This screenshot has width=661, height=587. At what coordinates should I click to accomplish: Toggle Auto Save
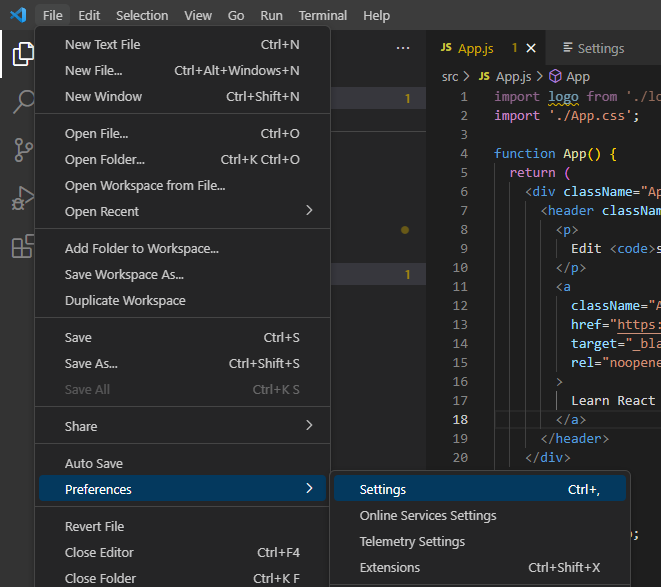tap(182, 463)
